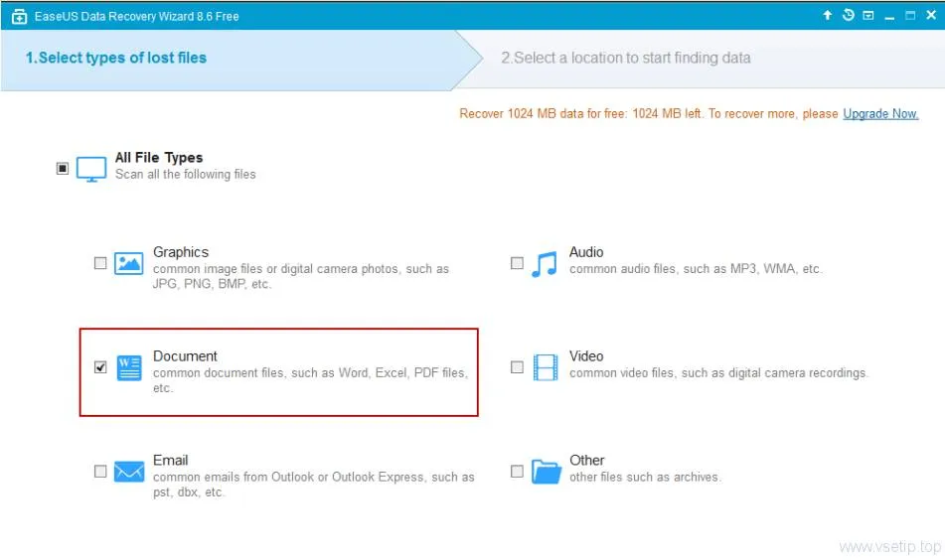Click 'Scan all the following files' text
This screenshot has width=945, height=560.
tap(186, 175)
